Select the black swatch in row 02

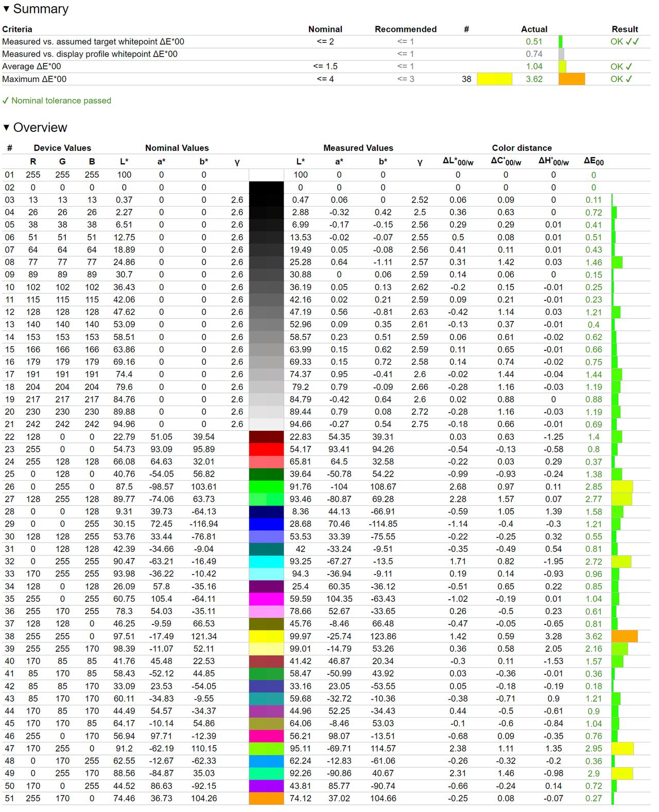click(266, 188)
